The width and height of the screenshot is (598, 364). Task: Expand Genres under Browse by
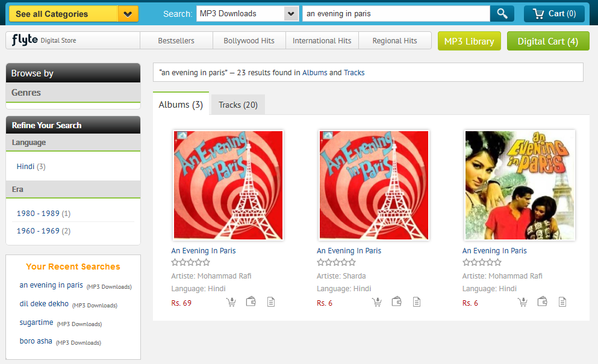click(73, 93)
